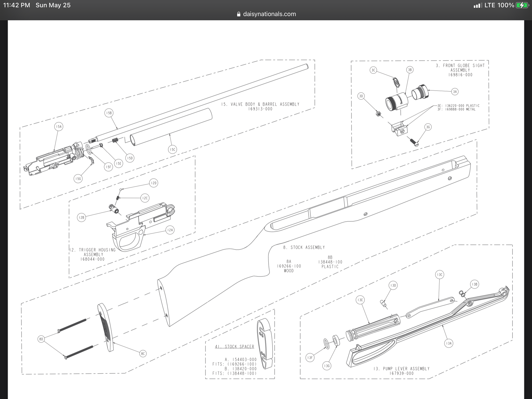This screenshot has width=532, height=399.
Task: Click callout bubble 3C
Action: 373,70
